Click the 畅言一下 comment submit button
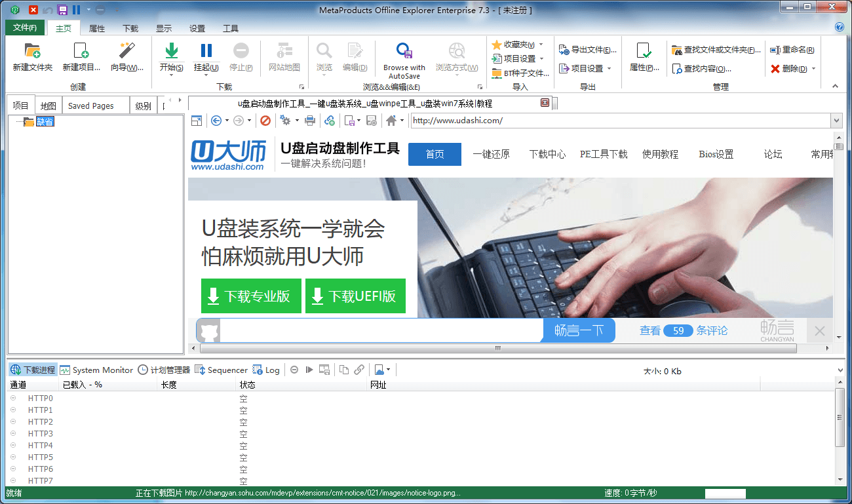Screen dimensions: 852x504 tap(579, 330)
